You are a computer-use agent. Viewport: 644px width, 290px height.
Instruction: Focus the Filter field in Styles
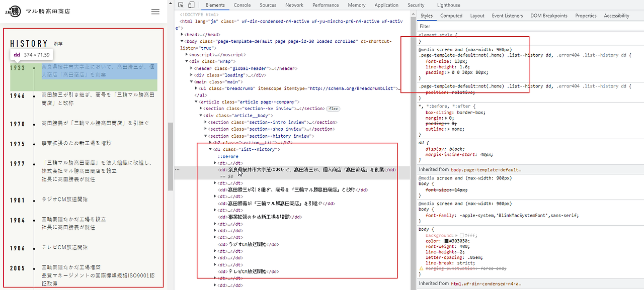pyautogui.click(x=530, y=26)
